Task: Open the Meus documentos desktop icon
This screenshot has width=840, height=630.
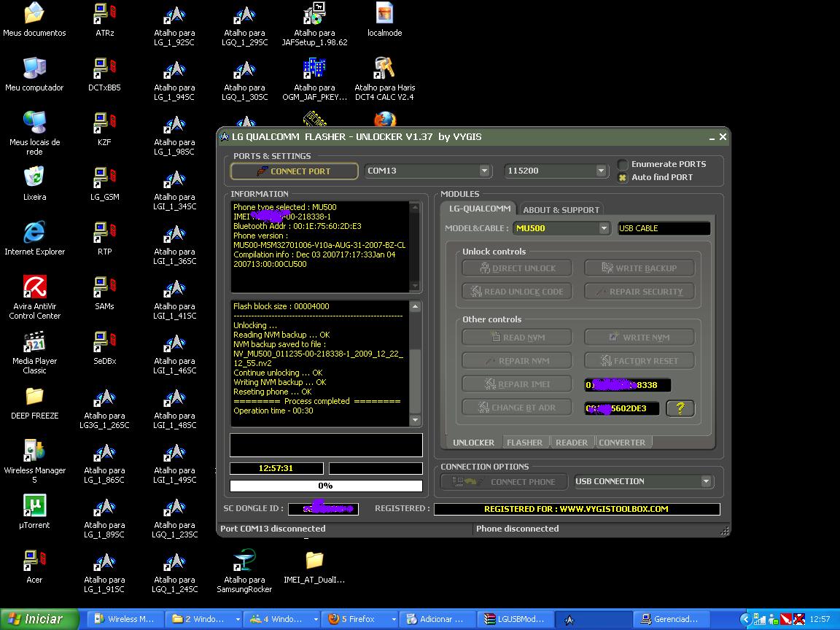Action: [34, 19]
